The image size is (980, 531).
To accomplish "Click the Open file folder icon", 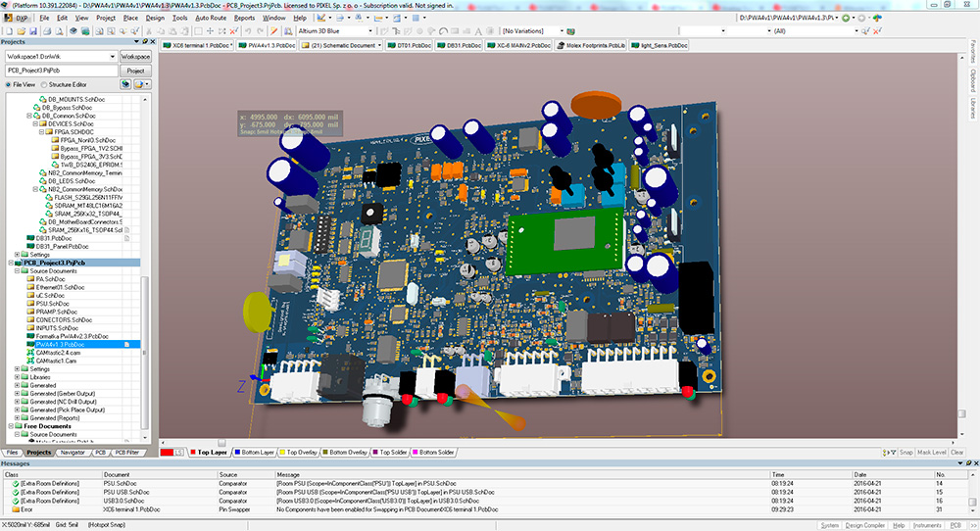I will click(22, 30).
